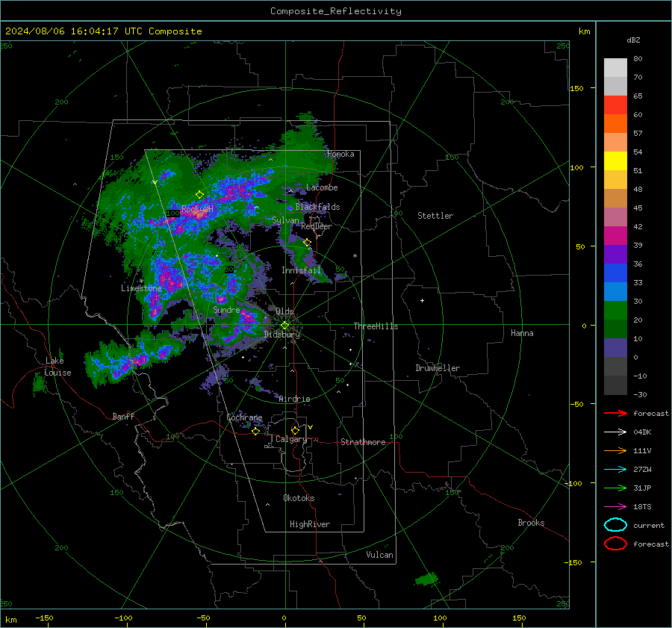The image size is (672, 628).
Task: Click the Banff town label
Action: 123,416
